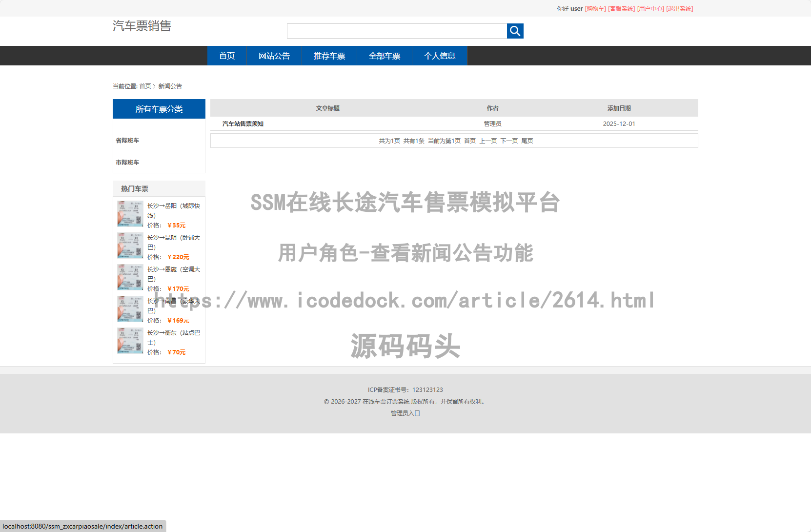Click 下一页 in the pagination bar
This screenshot has height=532, width=811.
509,141
